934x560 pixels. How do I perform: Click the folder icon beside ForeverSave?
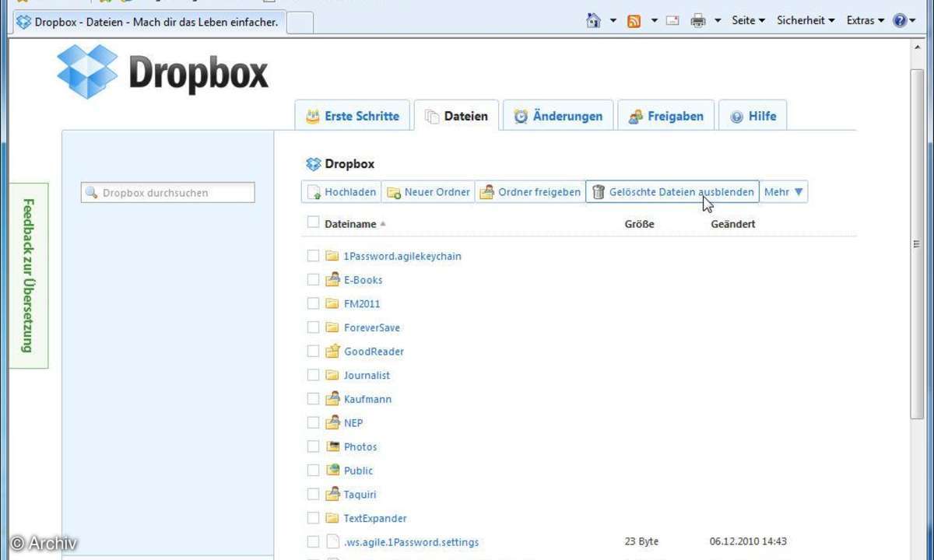tap(332, 327)
